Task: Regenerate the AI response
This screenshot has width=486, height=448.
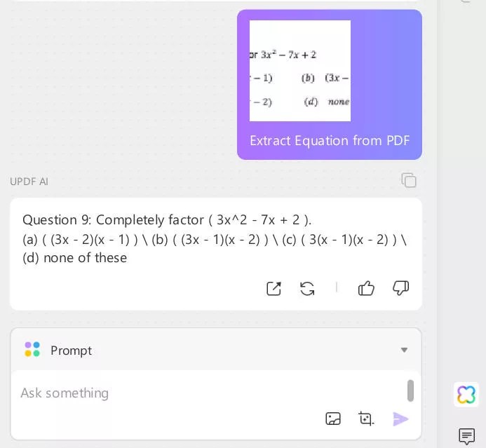Action: [x=307, y=288]
